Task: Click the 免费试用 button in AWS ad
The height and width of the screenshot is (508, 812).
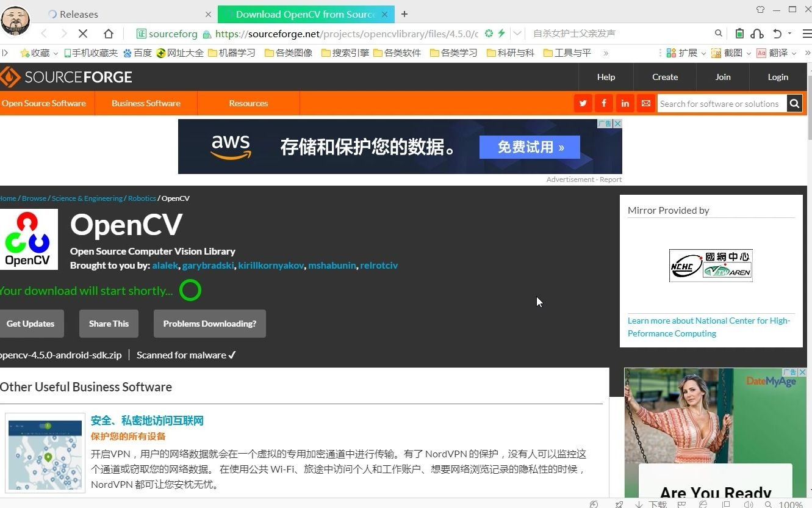Action: tap(530, 147)
